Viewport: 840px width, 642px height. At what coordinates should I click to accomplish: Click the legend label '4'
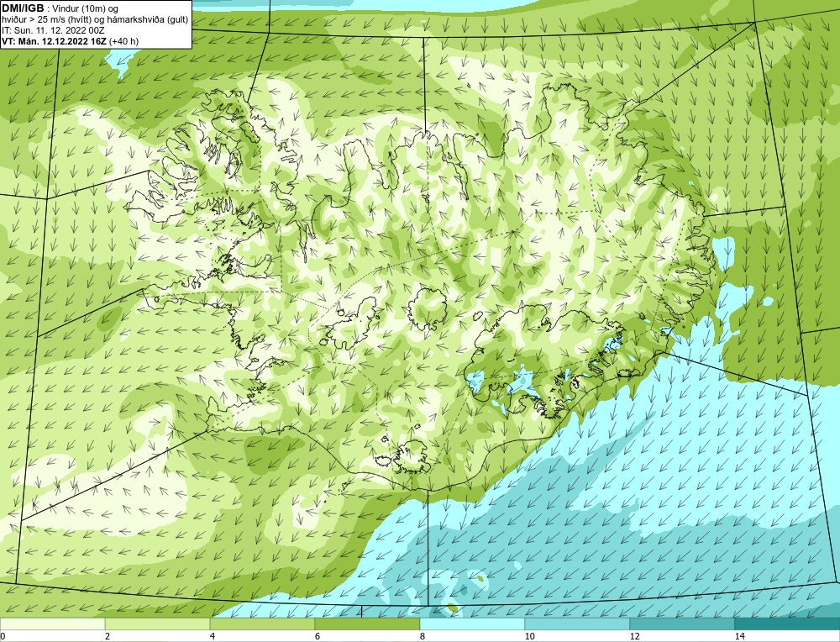(x=213, y=636)
